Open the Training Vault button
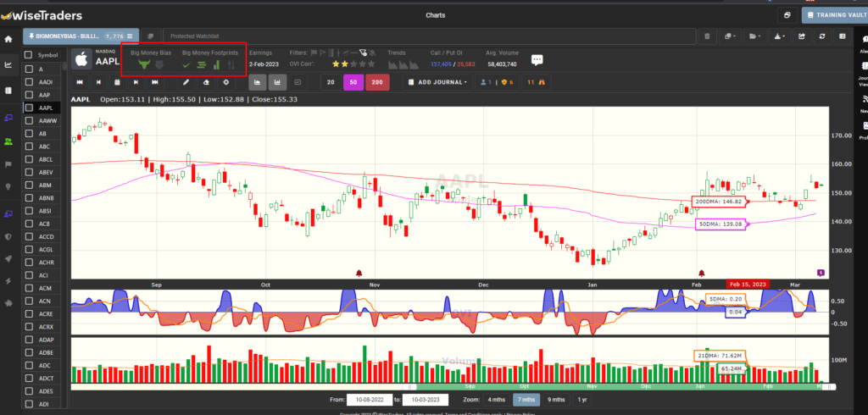The height and width of the screenshot is (415, 868). click(835, 15)
